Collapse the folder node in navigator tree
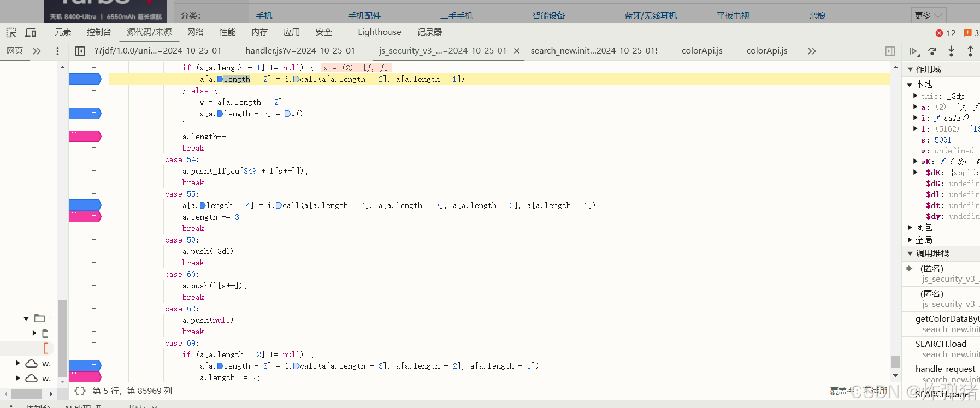 point(26,318)
